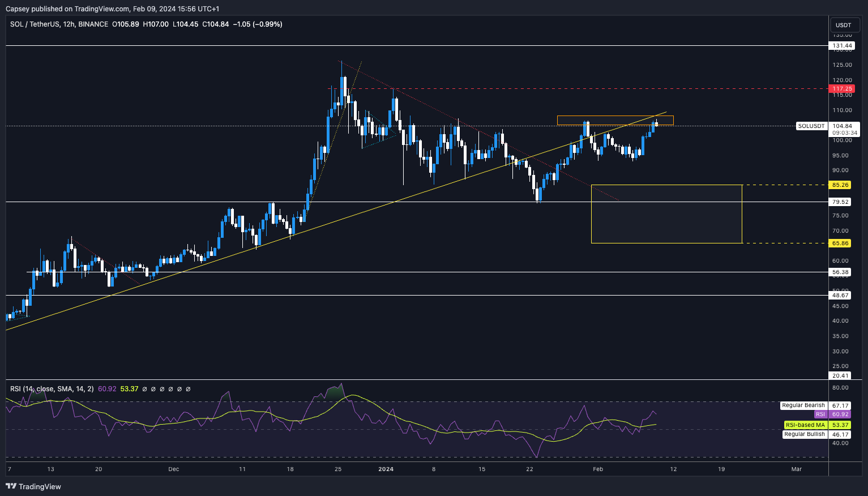This screenshot has width=868, height=496.
Task: Select the SOLUSDT current price tag
Action: (x=811, y=126)
